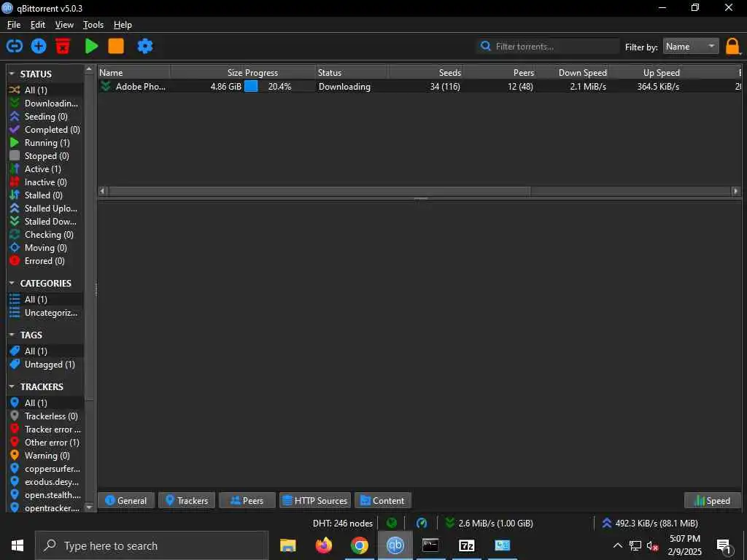The width and height of the screenshot is (747, 560).
Task: Select the Warning (0) tracker filter
Action: click(x=45, y=456)
